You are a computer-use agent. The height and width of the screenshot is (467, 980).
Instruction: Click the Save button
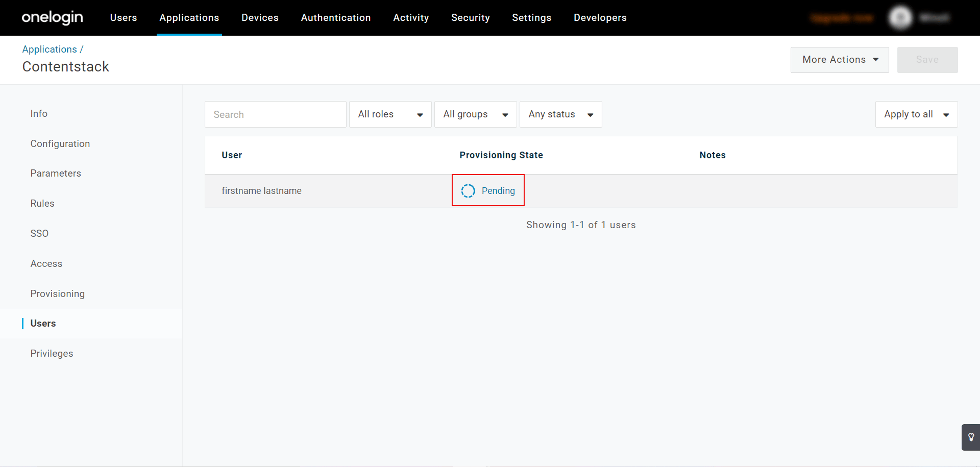tap(927, 60)
